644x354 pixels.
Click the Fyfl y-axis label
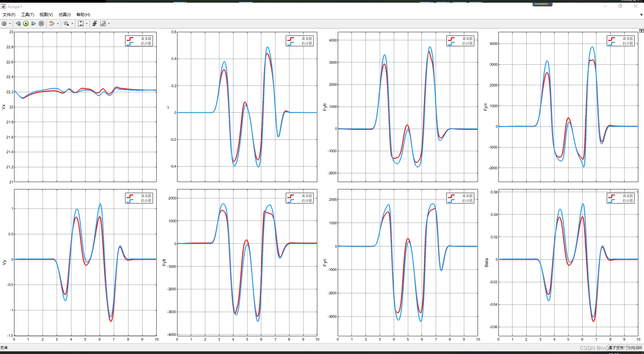pyautogui.click(x=164, y=262)
